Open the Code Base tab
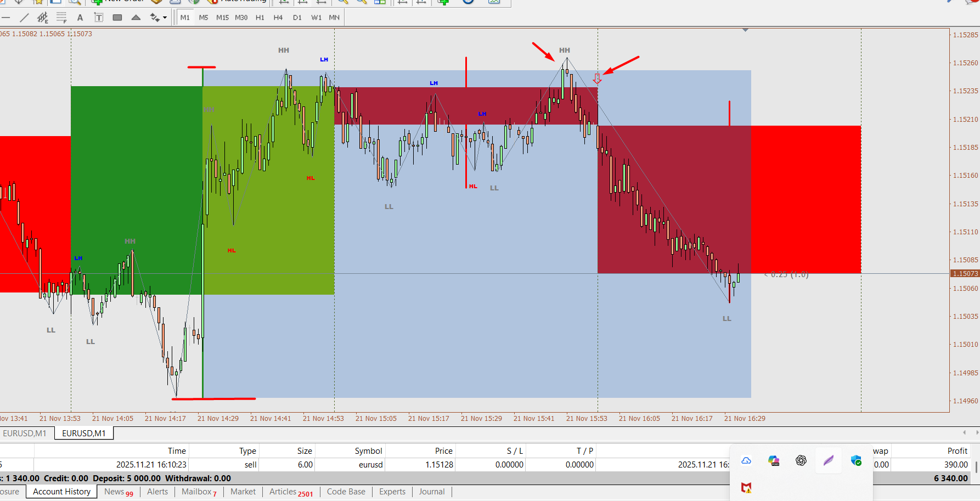 coord(346,492)
